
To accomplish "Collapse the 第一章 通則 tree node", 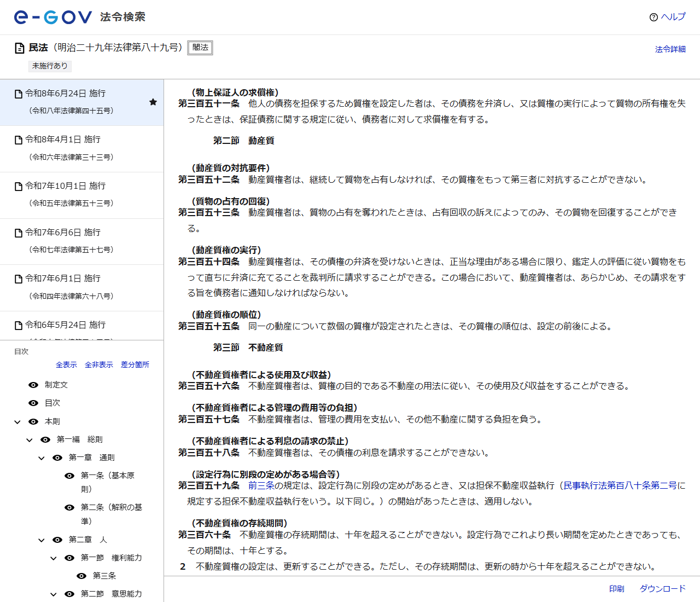I will (42, 458).
